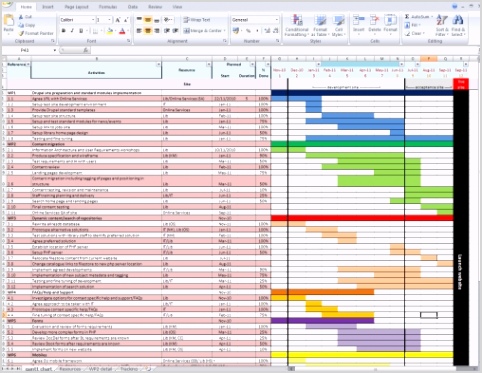Open the round Office button
482x373 pixels.
click(x=7, y=5)
